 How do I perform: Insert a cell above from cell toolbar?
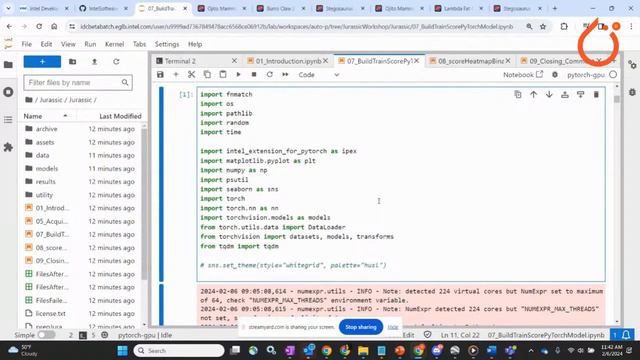click(x=565, y=94)
